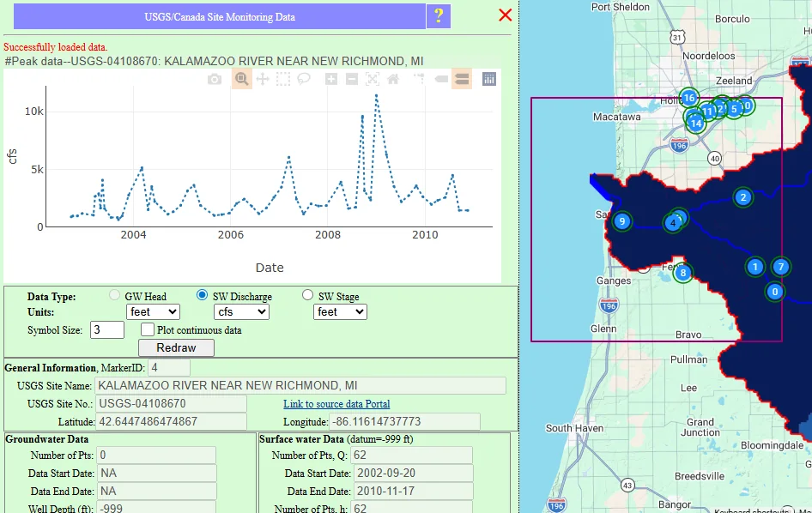Screen dimensions: 812x513
Task: Select map marker numbered 11
Action: pos(706,112)
